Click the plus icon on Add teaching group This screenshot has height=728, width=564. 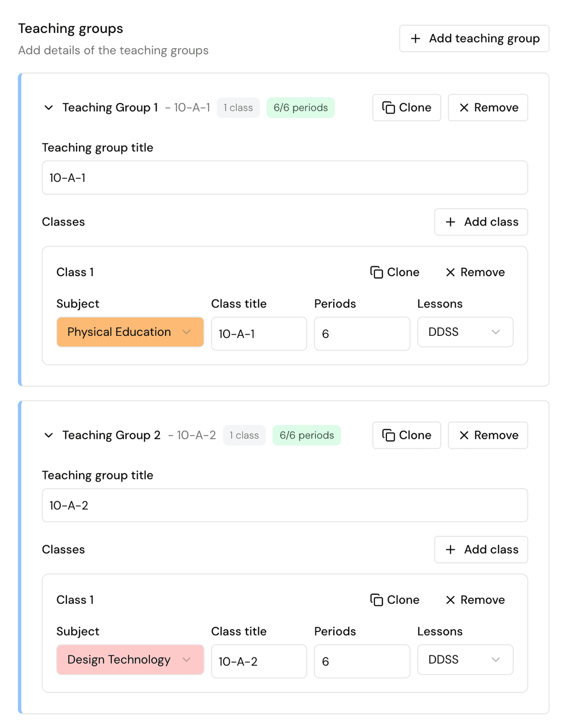click(x=416, y=38)
